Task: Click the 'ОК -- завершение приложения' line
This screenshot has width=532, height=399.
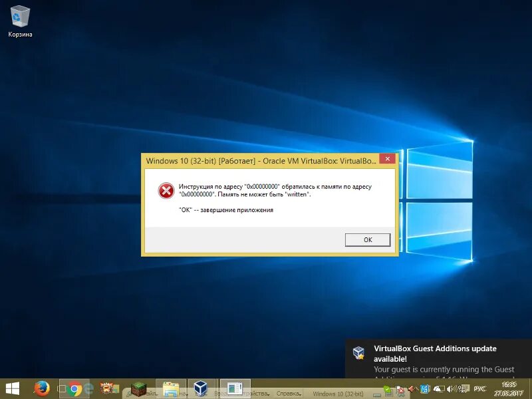Action: pos(226,210)
